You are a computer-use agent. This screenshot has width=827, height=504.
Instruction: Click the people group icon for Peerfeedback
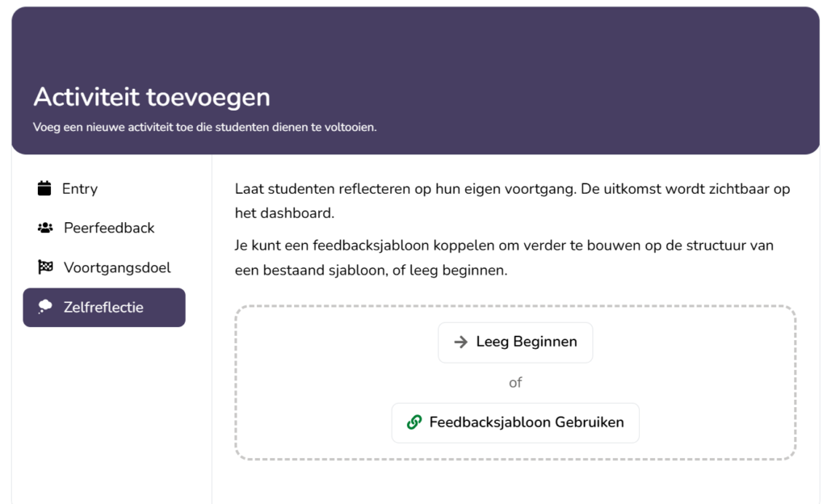coord(45,228)
